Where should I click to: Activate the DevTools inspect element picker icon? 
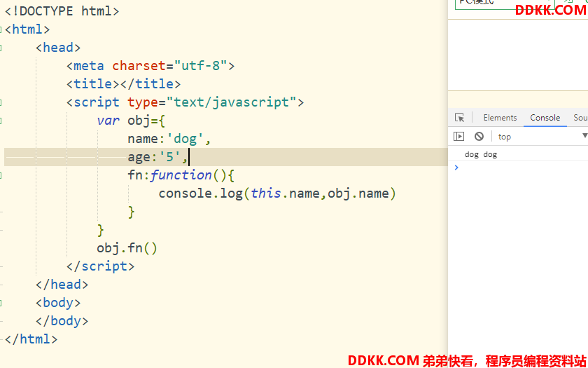459,118
